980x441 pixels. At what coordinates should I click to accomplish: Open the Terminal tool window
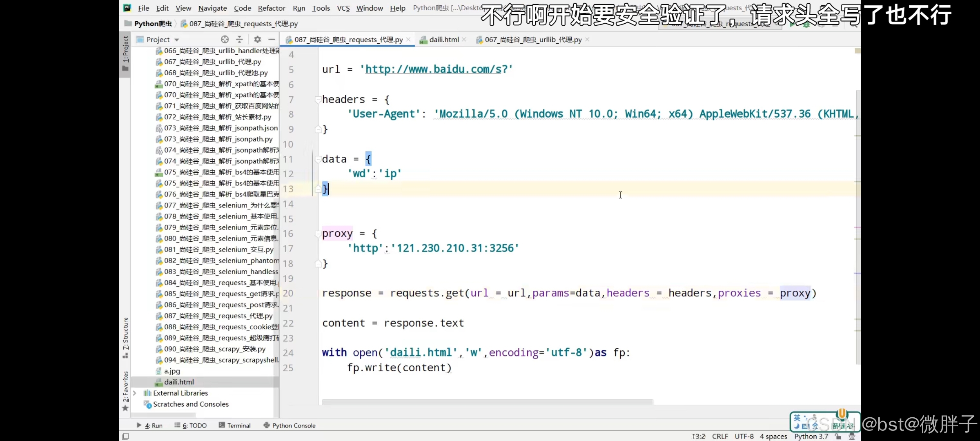click(235, 425)
